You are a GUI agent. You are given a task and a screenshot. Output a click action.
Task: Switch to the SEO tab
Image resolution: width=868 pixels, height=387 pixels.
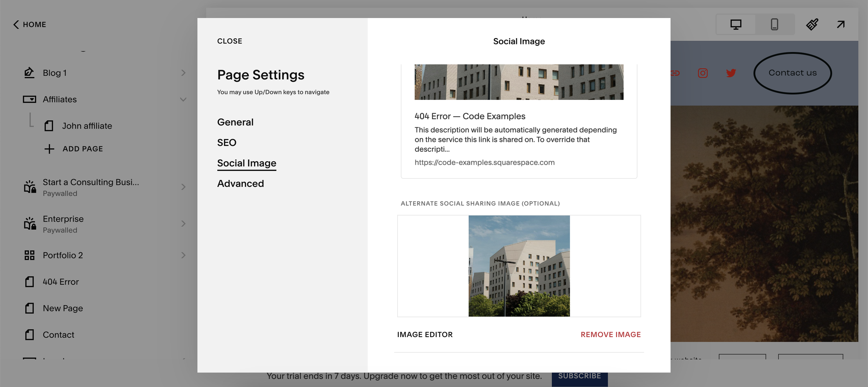point(227,143)
